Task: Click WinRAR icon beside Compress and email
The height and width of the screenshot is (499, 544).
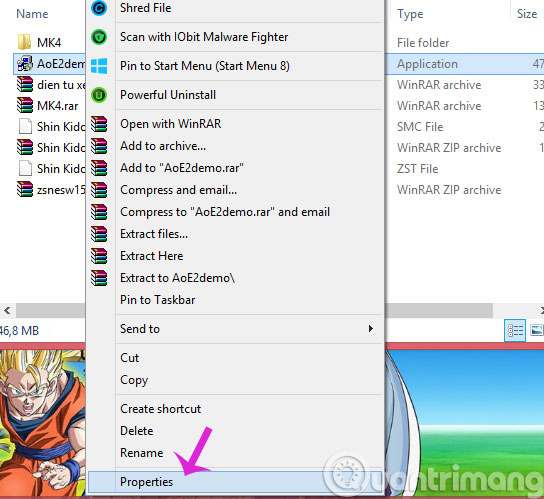Action: (99, 190)
